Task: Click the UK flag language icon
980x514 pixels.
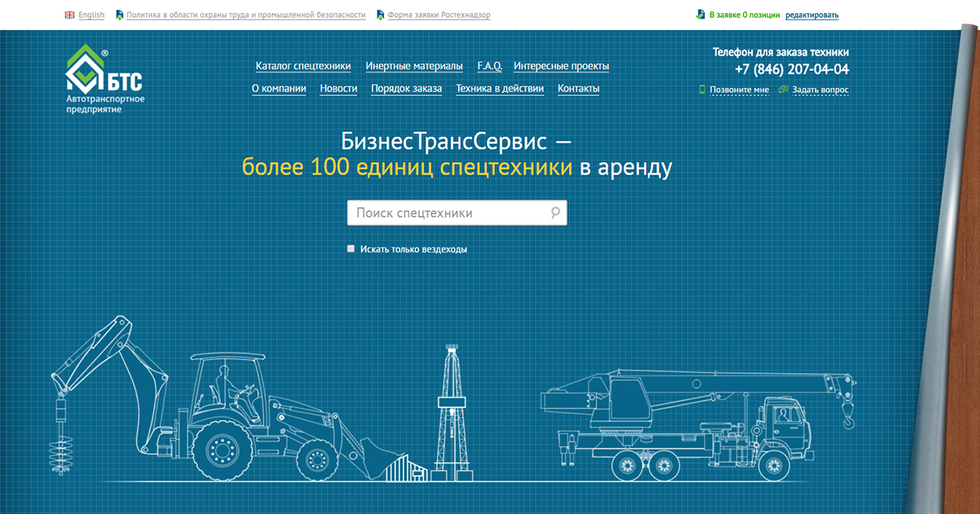Action: (x=69, y=15)
